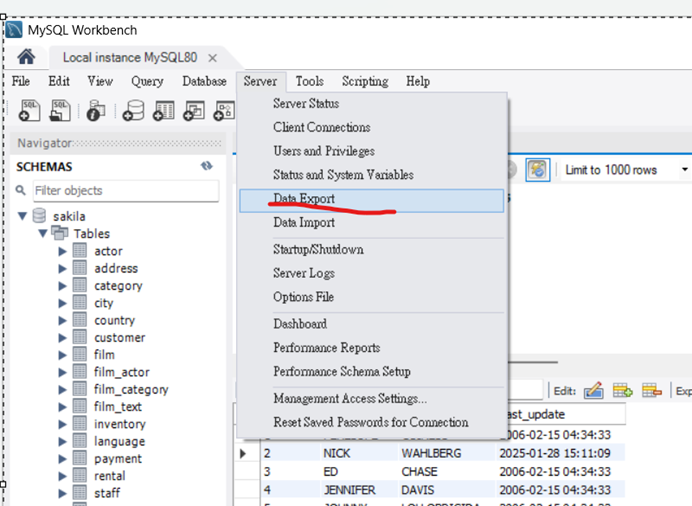The image size is (692, 506).
Task: Expand the rental table node
Action: coord(63,476)
